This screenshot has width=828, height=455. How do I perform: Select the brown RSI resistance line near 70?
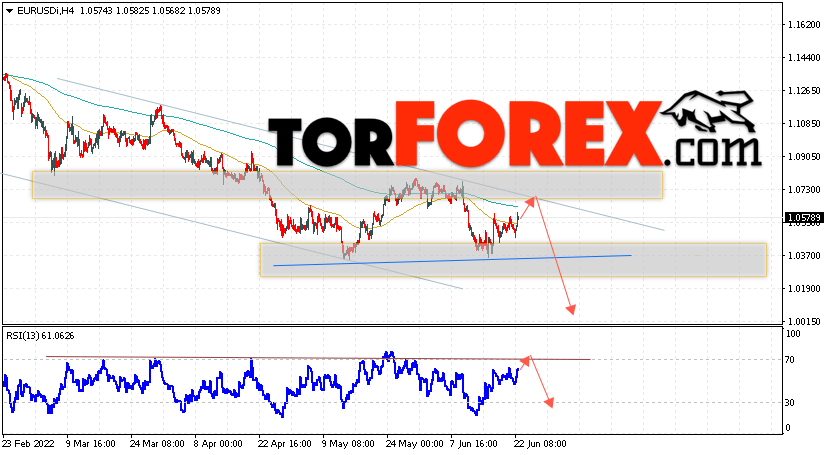tap(318, 358)
